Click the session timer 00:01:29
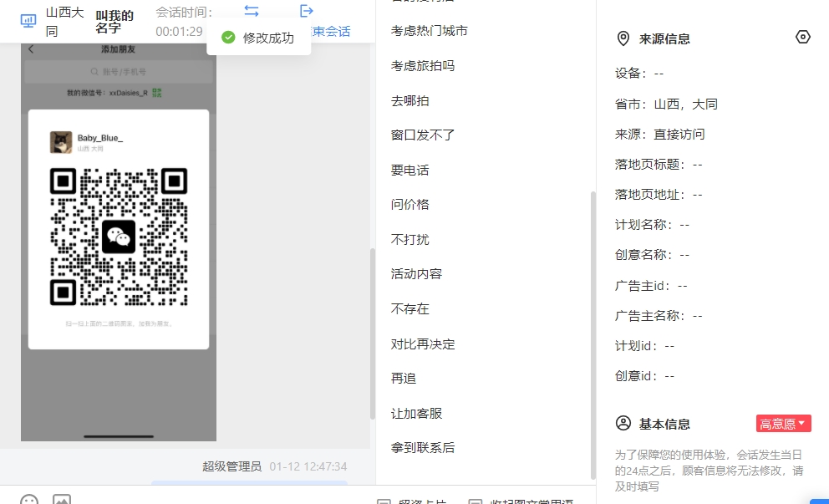Viewport: 829px width, 504px height. [x=179, y=32]
